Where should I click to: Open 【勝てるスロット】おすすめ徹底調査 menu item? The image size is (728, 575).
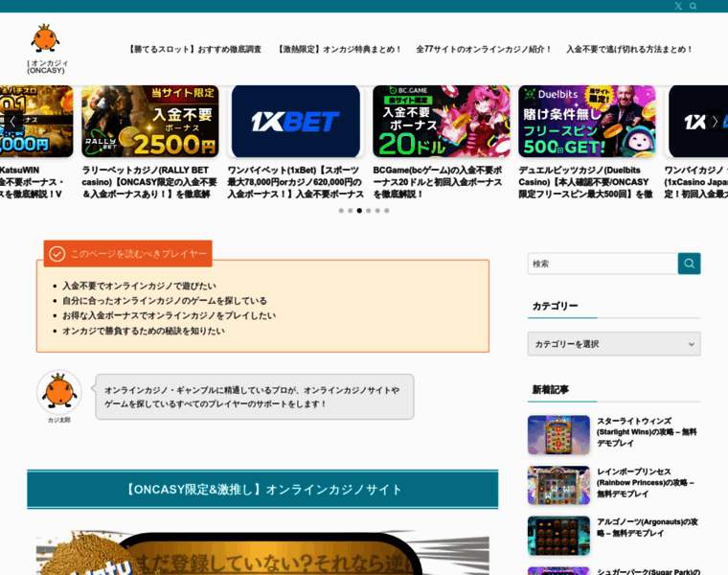point(195,49)
